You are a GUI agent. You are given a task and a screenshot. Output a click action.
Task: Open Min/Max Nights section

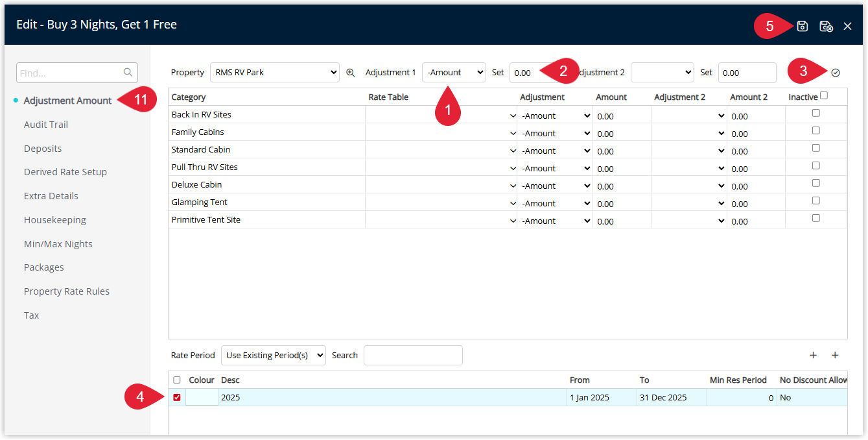tap(58, 244)
